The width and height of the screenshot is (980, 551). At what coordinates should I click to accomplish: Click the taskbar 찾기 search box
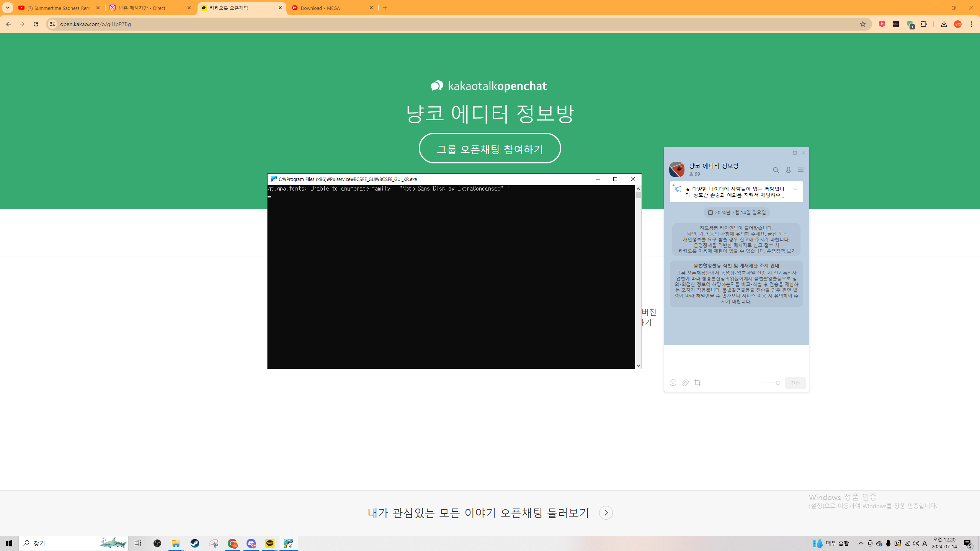tap(73, 543)
